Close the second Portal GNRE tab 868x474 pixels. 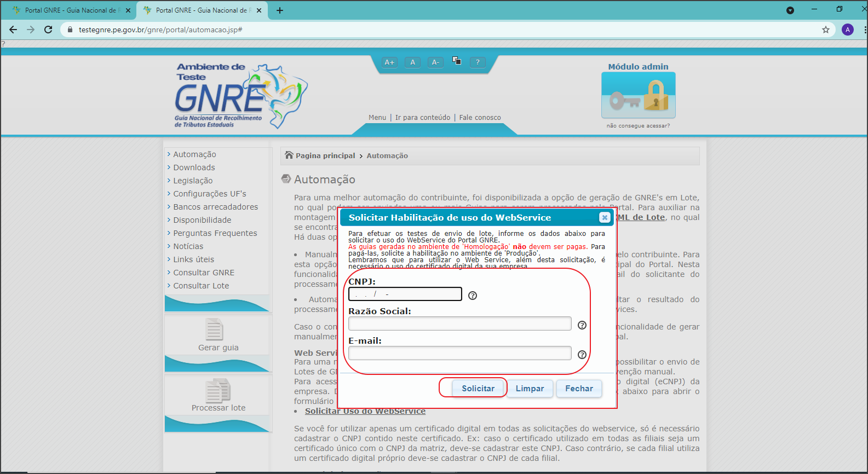[x=259, y=10]
